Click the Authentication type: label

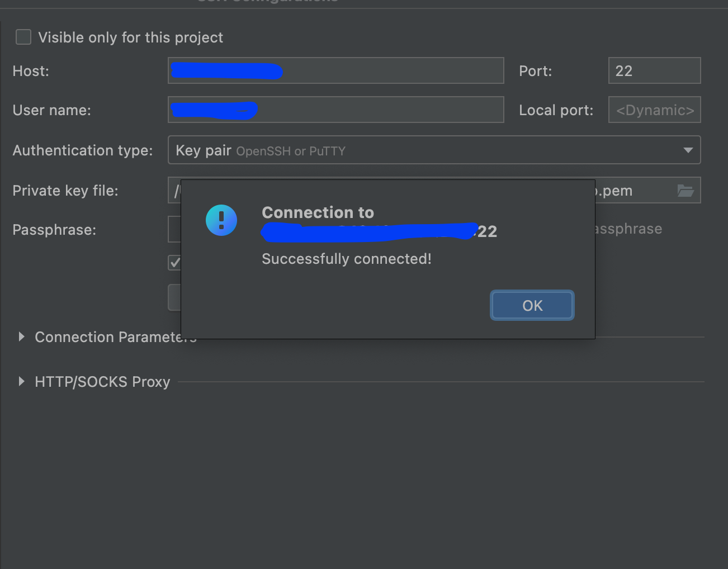click(x=83, y=150)
